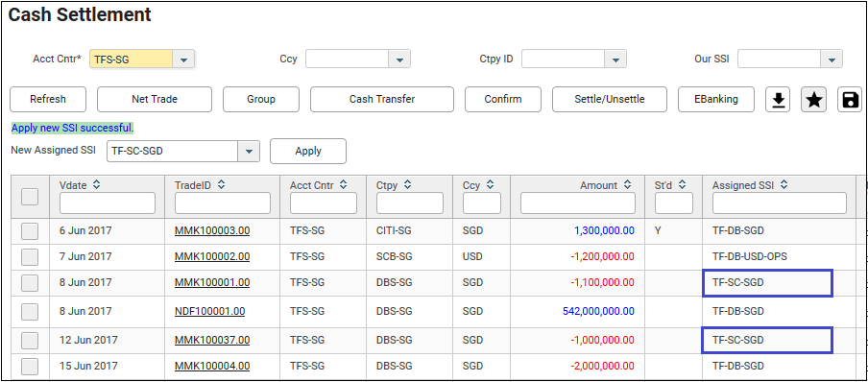Click the SCB-SG counterparty cell
This screenshot has height=382, width=868.
394,257
